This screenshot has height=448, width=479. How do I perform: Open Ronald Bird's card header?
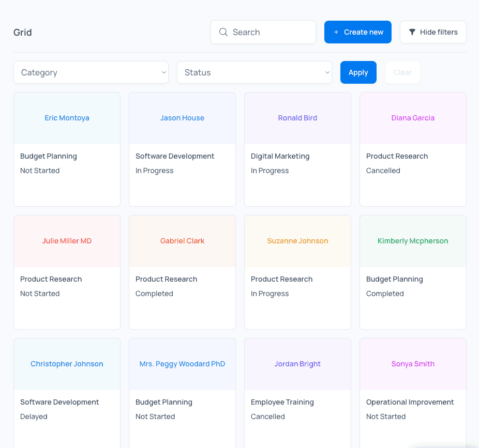tap(297, 118)
